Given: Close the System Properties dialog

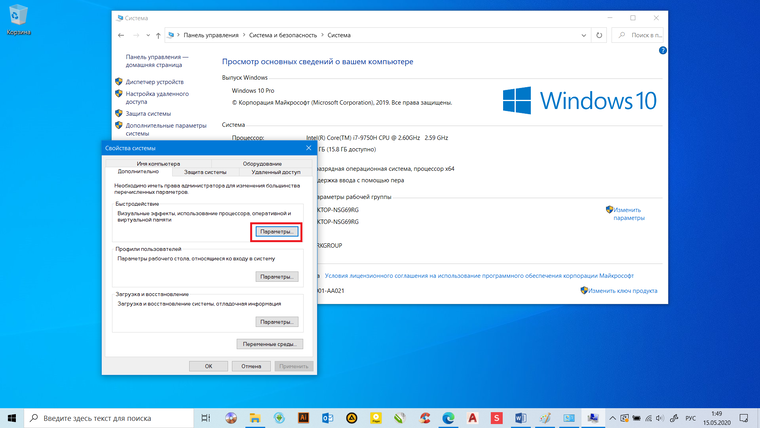Looking at the screenshot, I should [309, 148].
